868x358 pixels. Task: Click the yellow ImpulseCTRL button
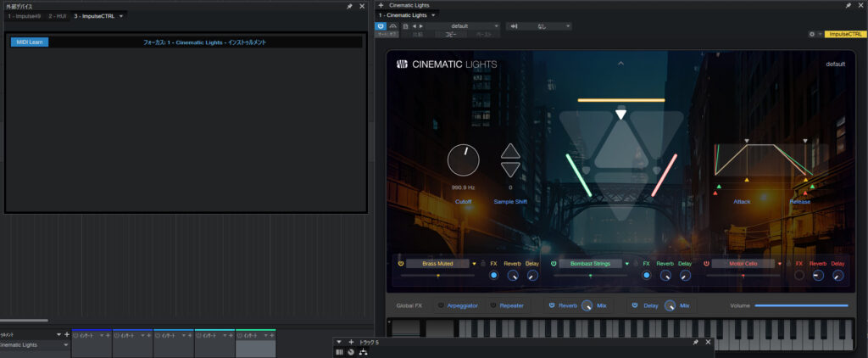pyautogui.click(x=845, y=34)
